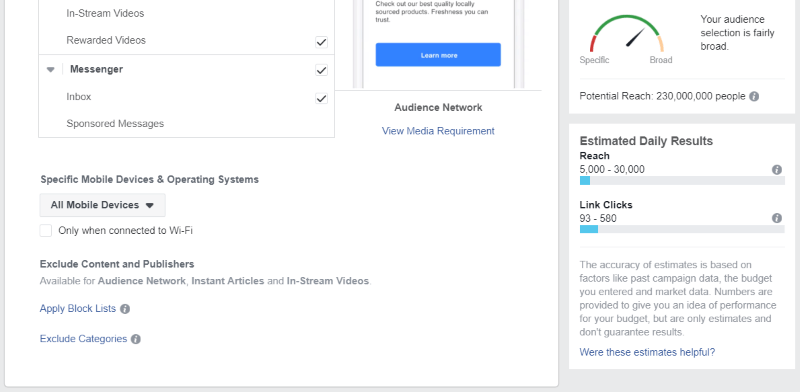This screenshot has width=800, height=392.
Task: Uncheck the Rewarded Videos placement
Action: (x=321, y=42)
